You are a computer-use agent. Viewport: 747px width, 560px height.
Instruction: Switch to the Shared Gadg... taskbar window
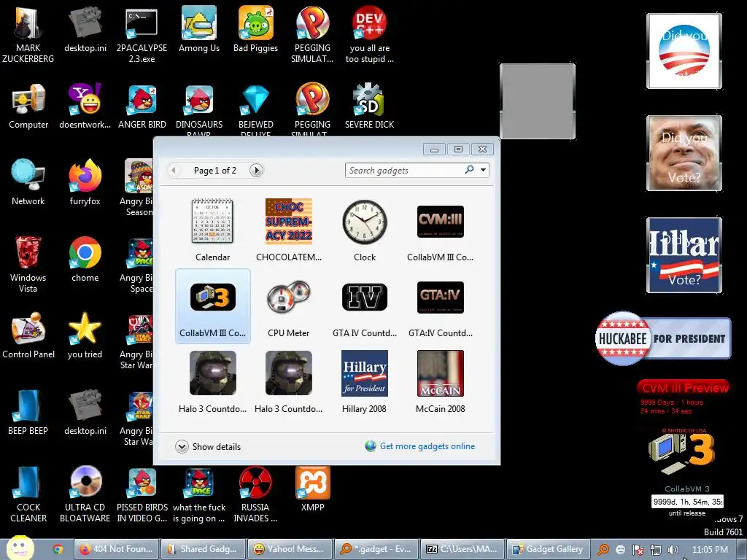pos(203,550)
